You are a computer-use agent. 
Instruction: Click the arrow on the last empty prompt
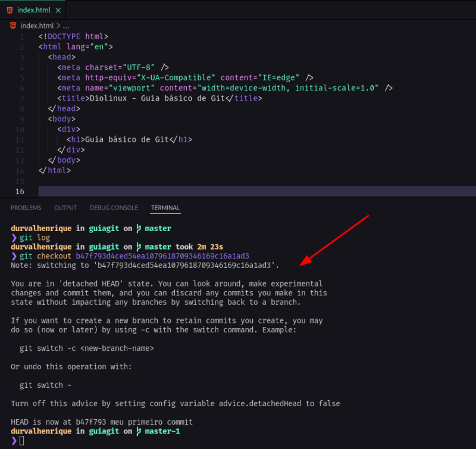point(13,440)
